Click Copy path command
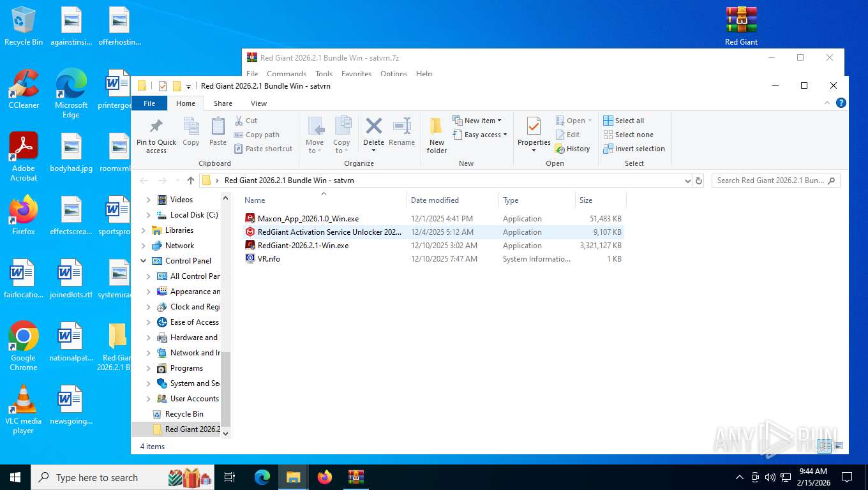The width and height of the screenshot is (868, 490). pyautogui.click(x=257, y=135)
